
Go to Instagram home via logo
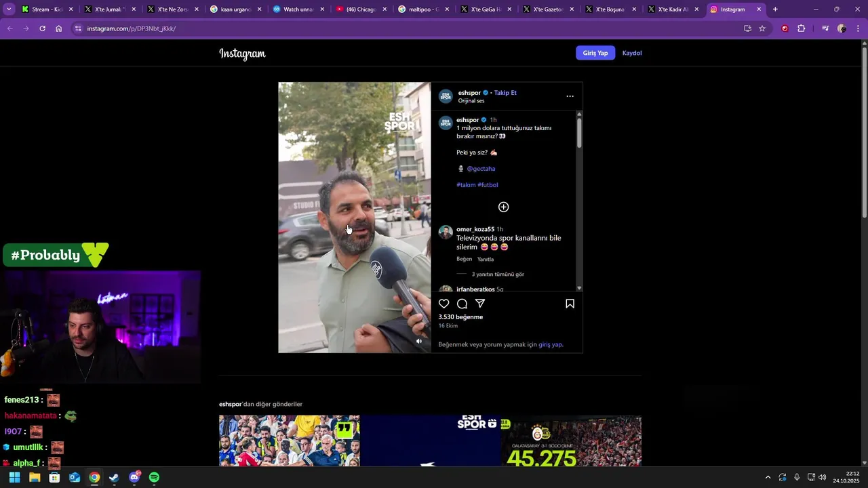[x=242, y=54]
